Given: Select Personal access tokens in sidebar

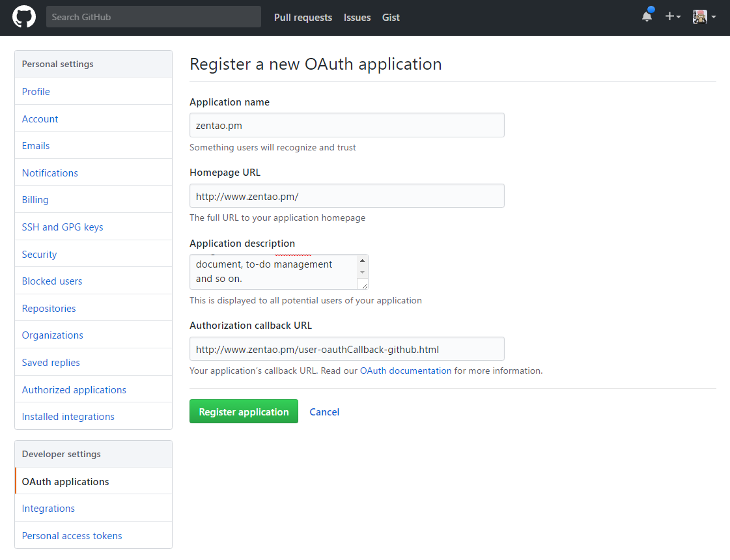Looking at the screenshot, I should [72, 536].
